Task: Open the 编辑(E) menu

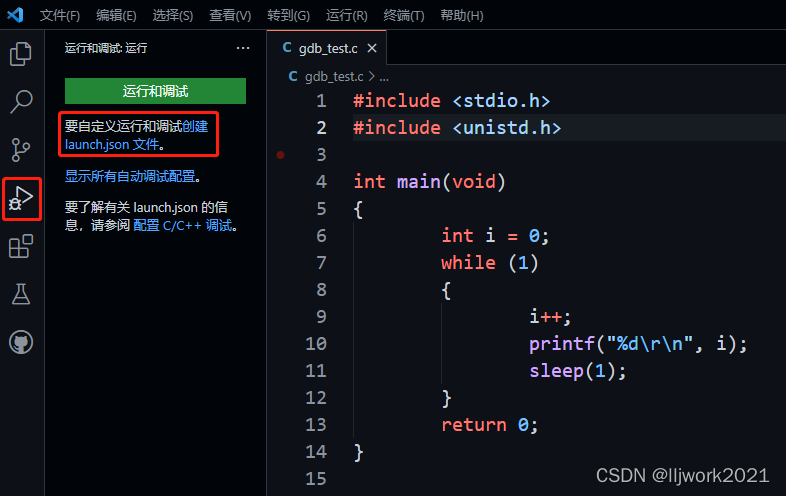Action: 116,16
